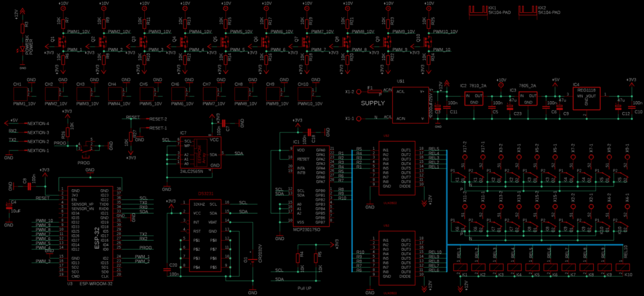This screenshot has height=296, width=644.
Task: Click the NEXTION-1 connector label
Action: [x=38, y=151]
